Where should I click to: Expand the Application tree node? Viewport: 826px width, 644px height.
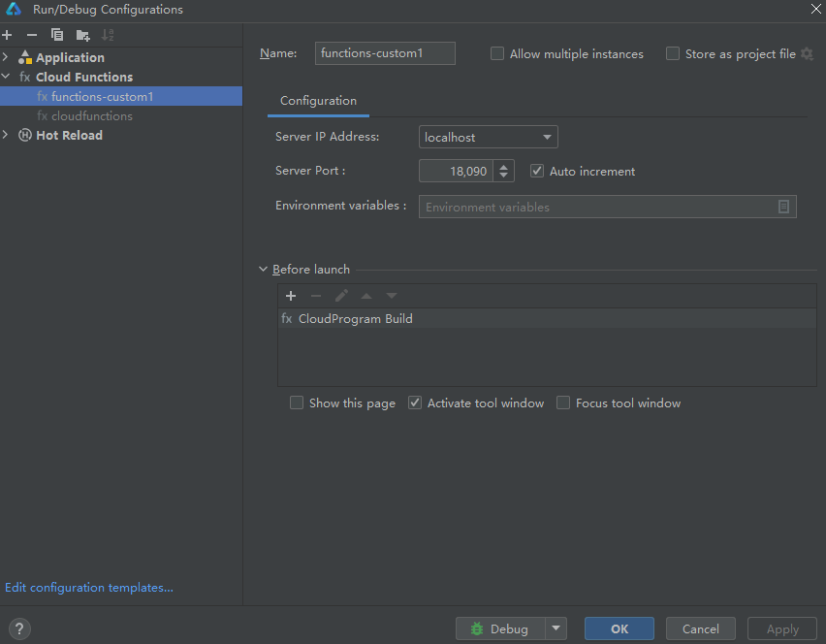[7, 57]
